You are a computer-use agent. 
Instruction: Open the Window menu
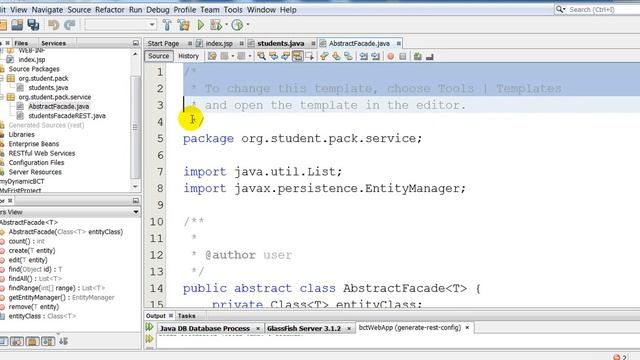point(261,9)
